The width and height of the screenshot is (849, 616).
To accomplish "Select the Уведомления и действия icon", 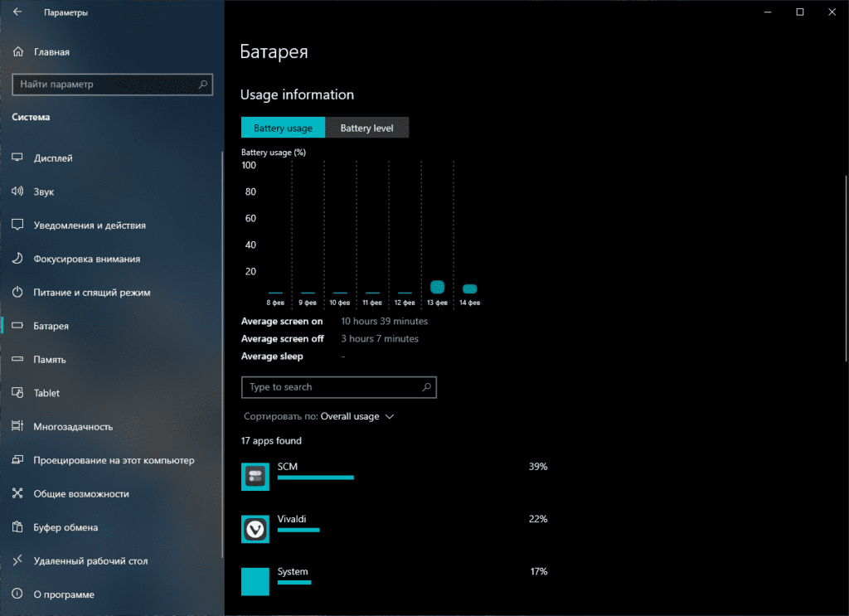I will coord(17,225).
